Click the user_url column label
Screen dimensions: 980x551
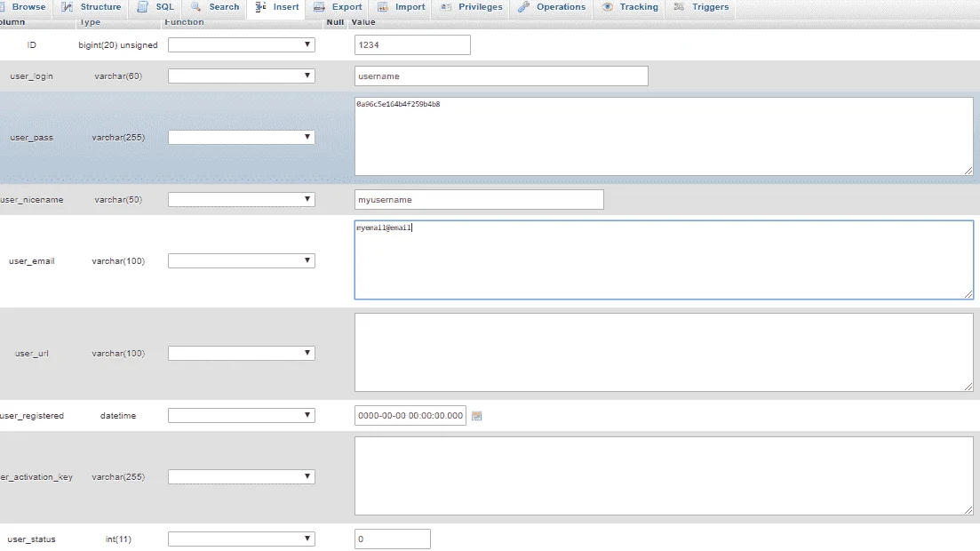click(x=31, y=354)
